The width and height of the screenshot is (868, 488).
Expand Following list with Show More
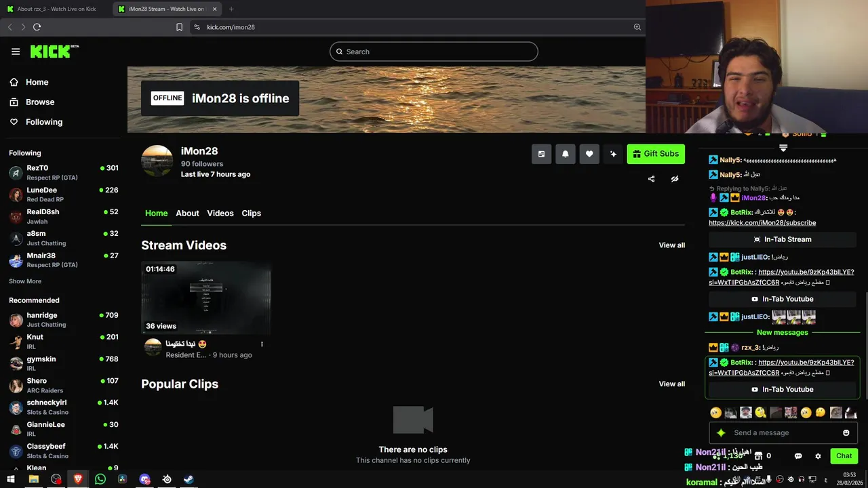pyautogui.click(x=25, y=281)
